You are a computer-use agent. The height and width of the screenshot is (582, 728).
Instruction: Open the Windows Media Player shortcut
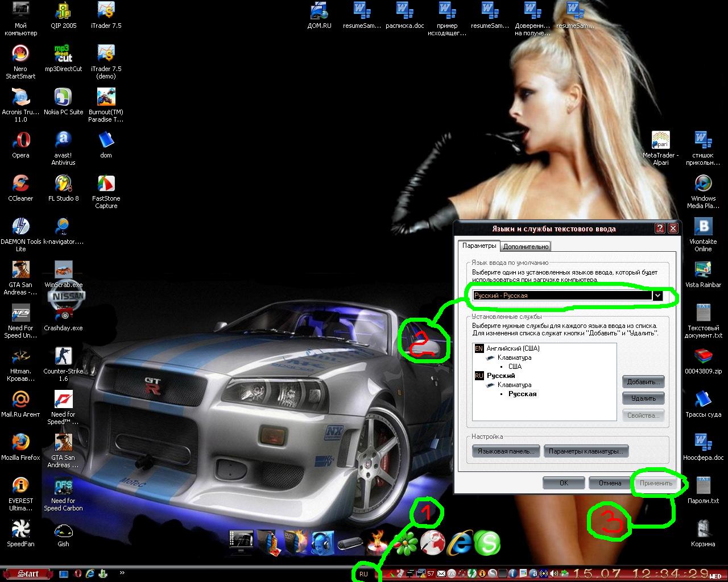coord(703,184)
